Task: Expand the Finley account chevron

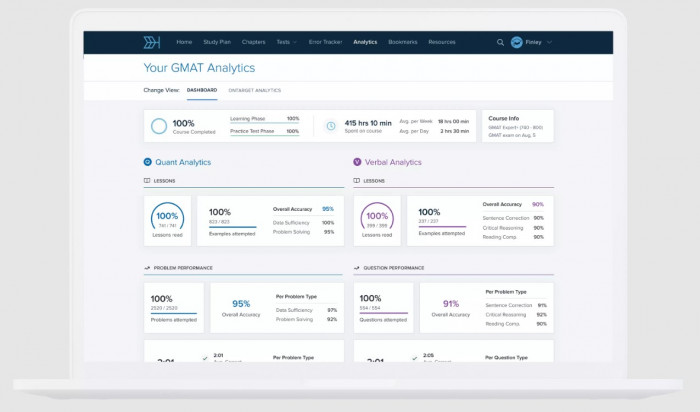Action: coord(550,42)
